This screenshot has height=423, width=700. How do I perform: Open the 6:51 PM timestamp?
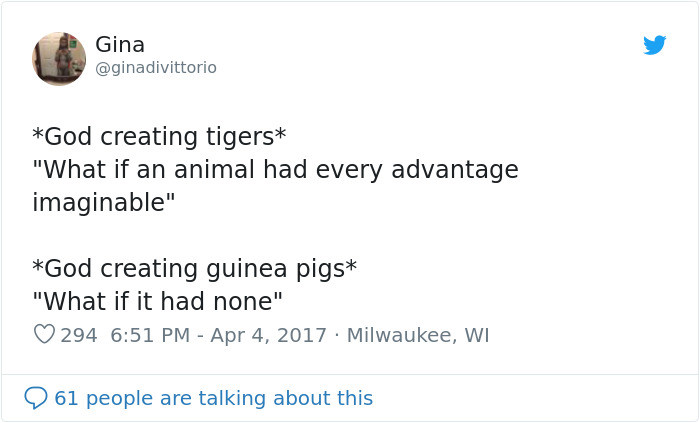pos(149,335)
